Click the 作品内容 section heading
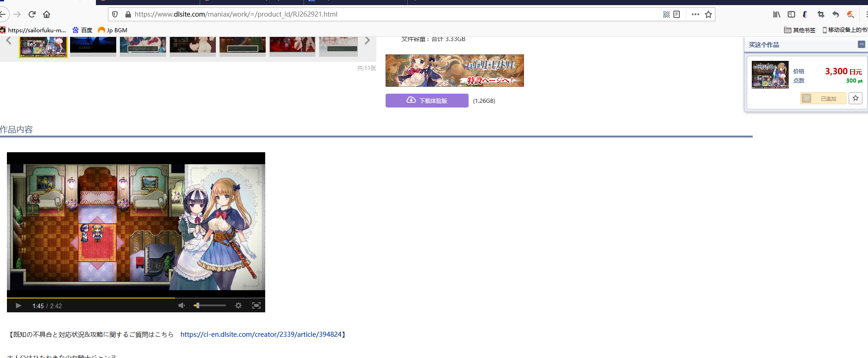868x358 pixels. point(17,130)
